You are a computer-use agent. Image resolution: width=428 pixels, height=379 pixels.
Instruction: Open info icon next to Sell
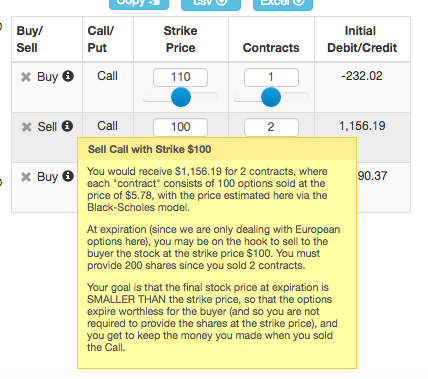click(67, 126)
